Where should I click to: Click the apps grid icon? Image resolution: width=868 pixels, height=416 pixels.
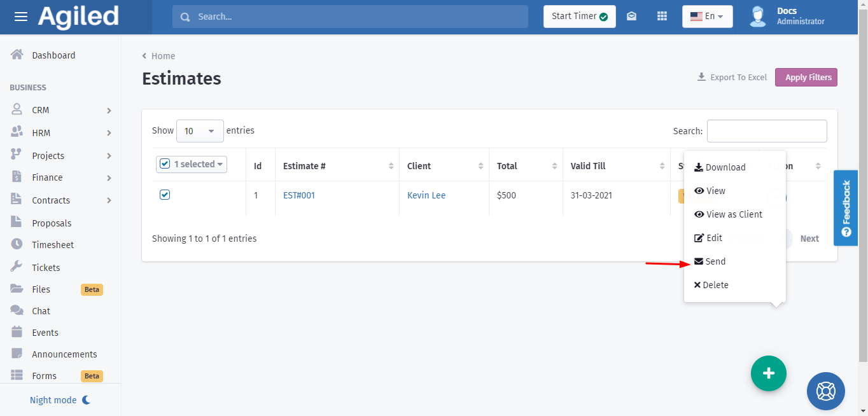point(662,17)
